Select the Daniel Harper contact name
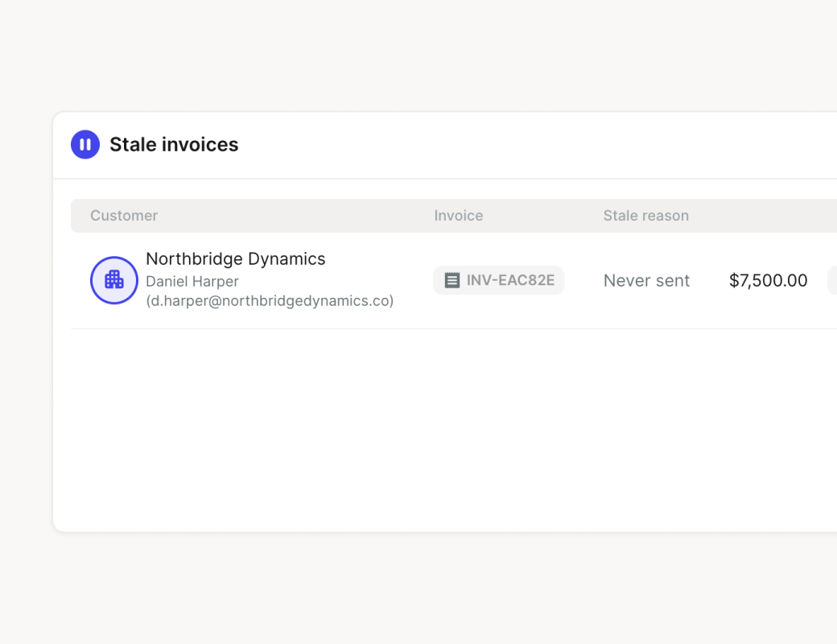Viewport: 837px width, 644px height. (x=192, y=282)
